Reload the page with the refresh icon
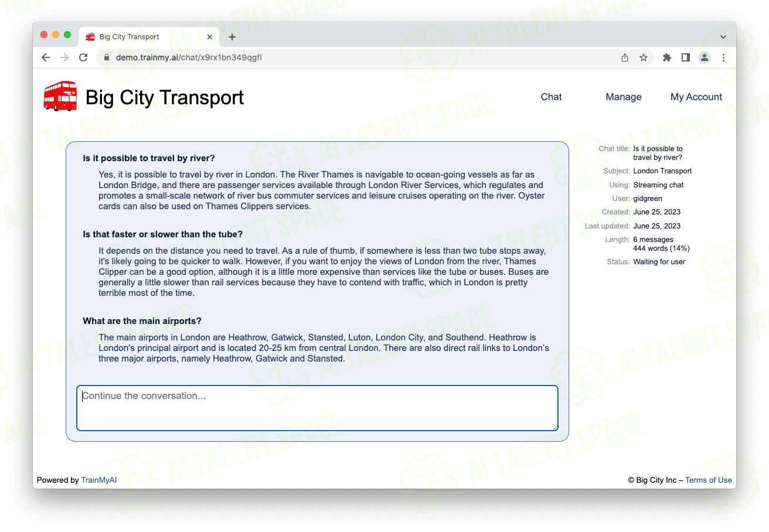The image size is (769, 532). pyautogui.click(x=83, y=57)
